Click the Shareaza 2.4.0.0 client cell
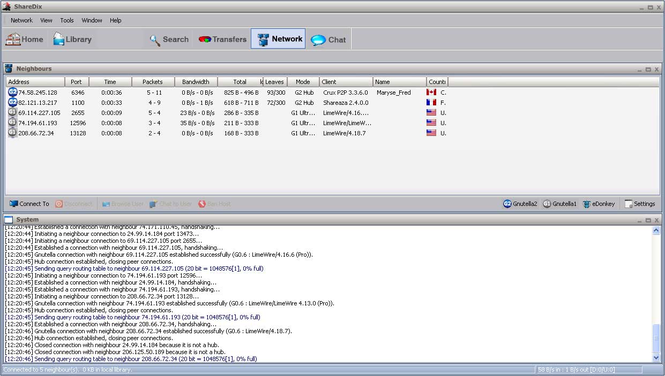 (346, 103)
